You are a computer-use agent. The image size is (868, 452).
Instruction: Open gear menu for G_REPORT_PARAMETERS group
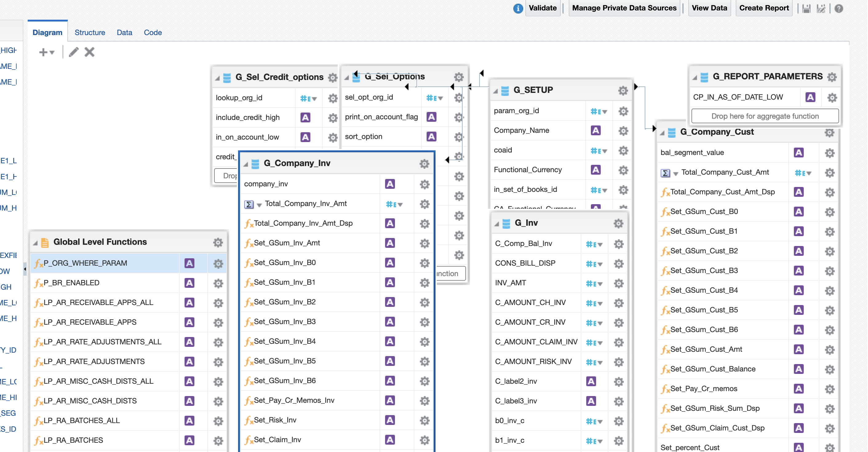pyautogui.click(x=832, y=77)
